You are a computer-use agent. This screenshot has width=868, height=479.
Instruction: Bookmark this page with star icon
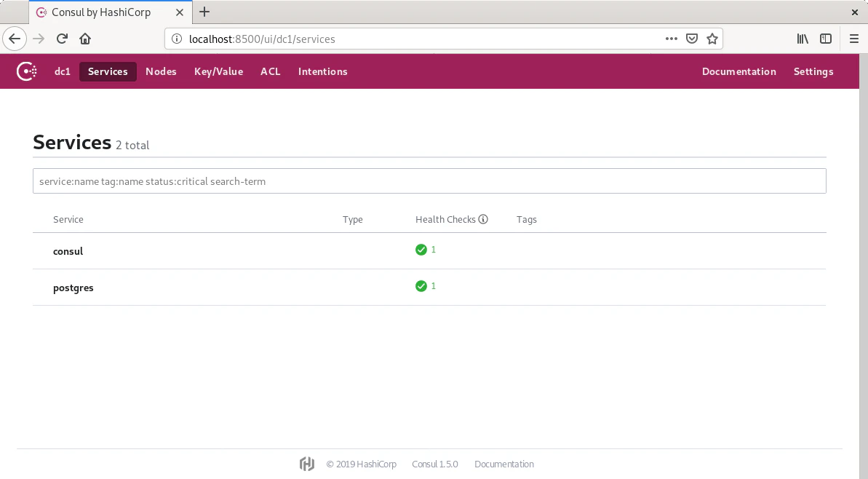pos(712,39)
